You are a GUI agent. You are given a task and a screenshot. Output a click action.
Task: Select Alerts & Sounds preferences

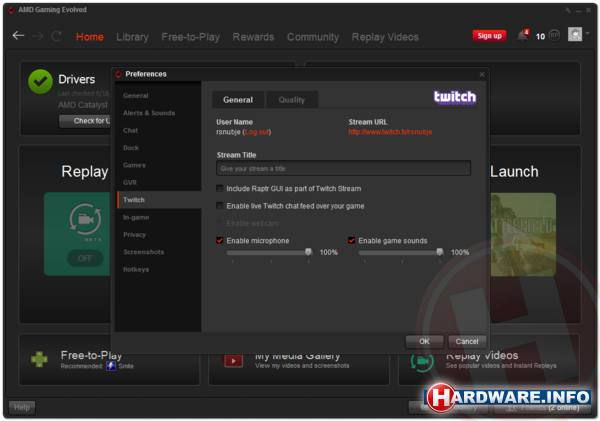[x=159, y=113]
